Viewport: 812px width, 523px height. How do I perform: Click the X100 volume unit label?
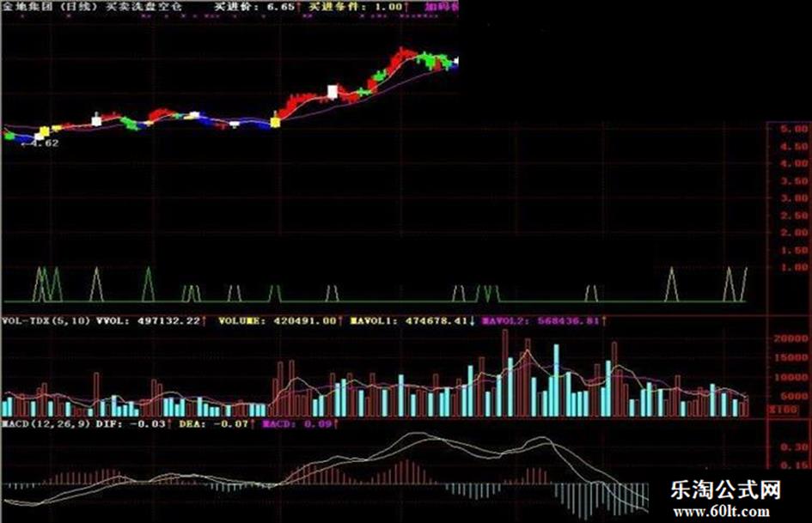pyautogui.click(x=783, y=410)
